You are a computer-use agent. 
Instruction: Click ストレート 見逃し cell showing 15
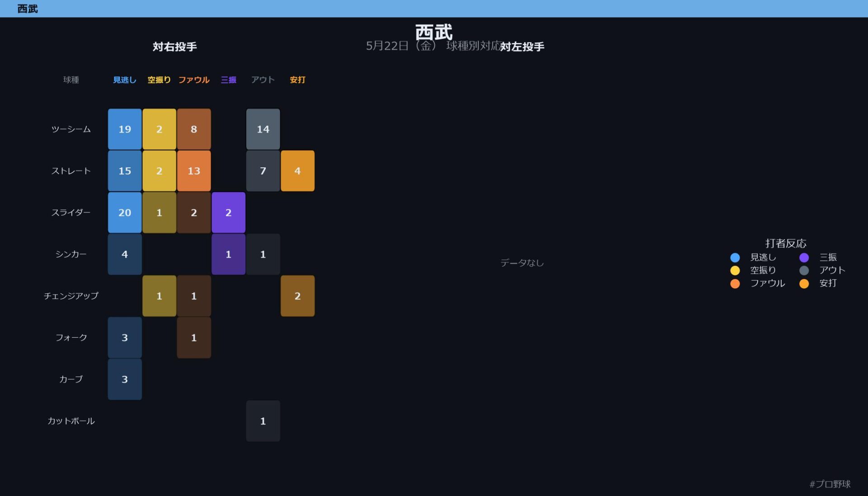pos(125,171)
